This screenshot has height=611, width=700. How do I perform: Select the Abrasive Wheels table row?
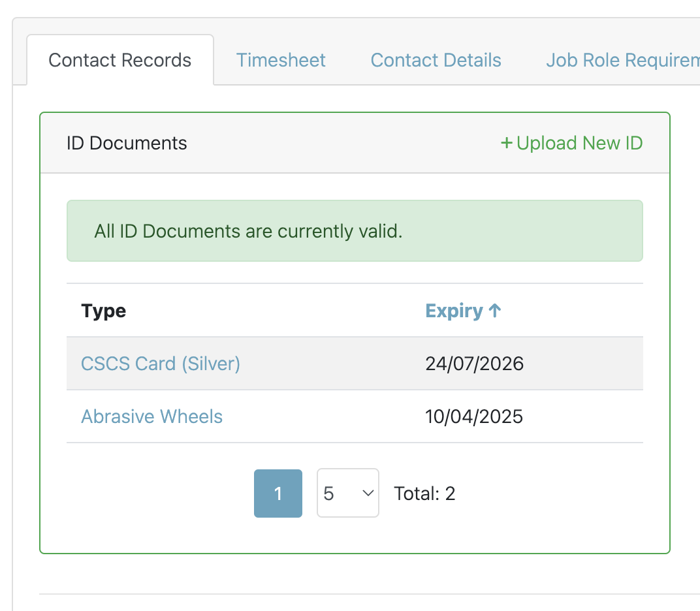coord(355,416)
